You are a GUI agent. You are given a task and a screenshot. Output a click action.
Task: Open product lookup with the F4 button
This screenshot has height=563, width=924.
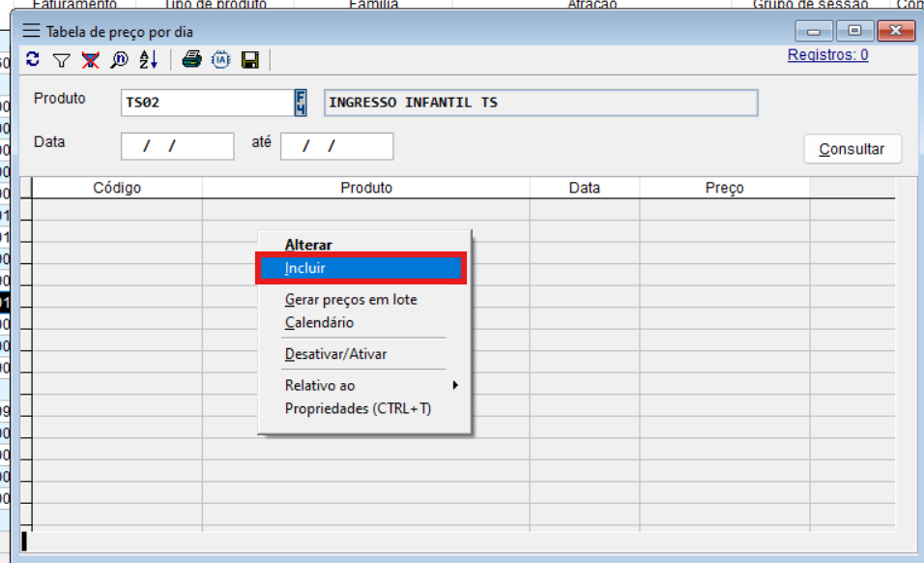click(301, 103)
